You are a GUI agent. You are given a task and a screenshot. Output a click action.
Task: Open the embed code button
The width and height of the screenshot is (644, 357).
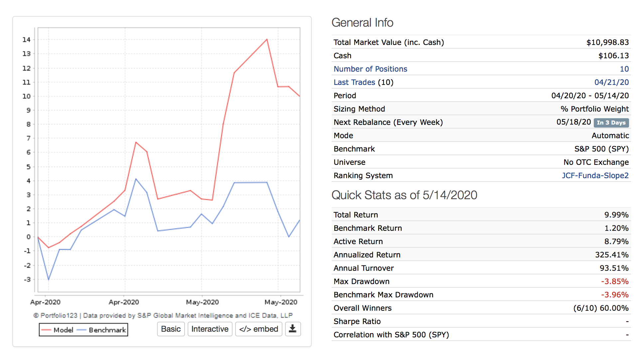(x=258, y=329)
